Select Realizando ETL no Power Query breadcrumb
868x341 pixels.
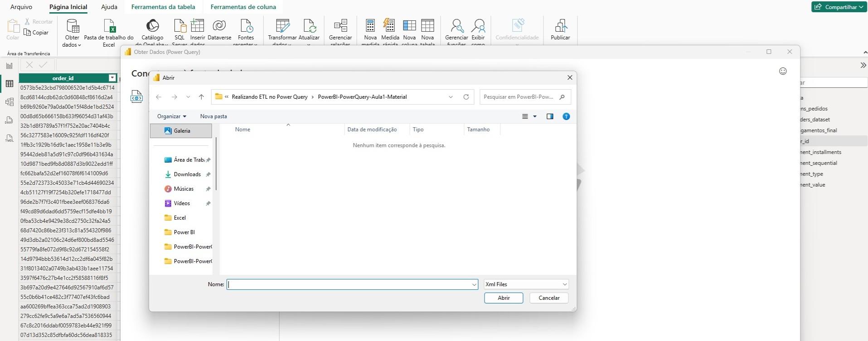[270, 97]
